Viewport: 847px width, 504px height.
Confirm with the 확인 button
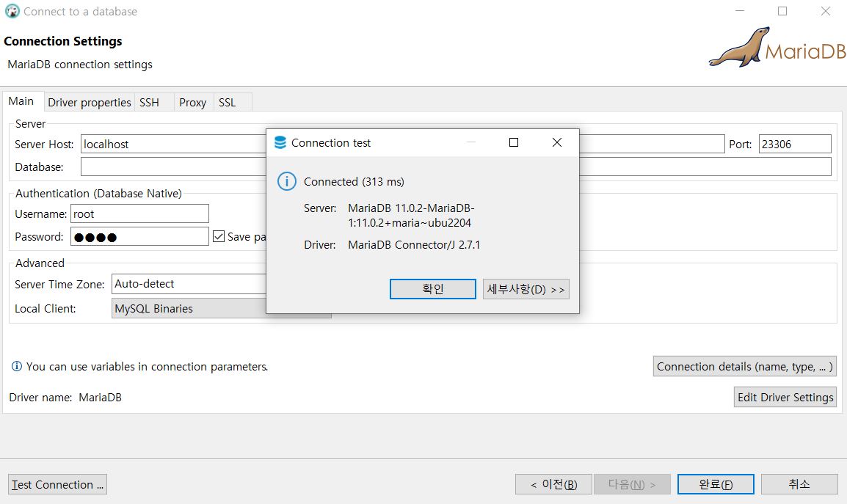[x=433, y=289]
